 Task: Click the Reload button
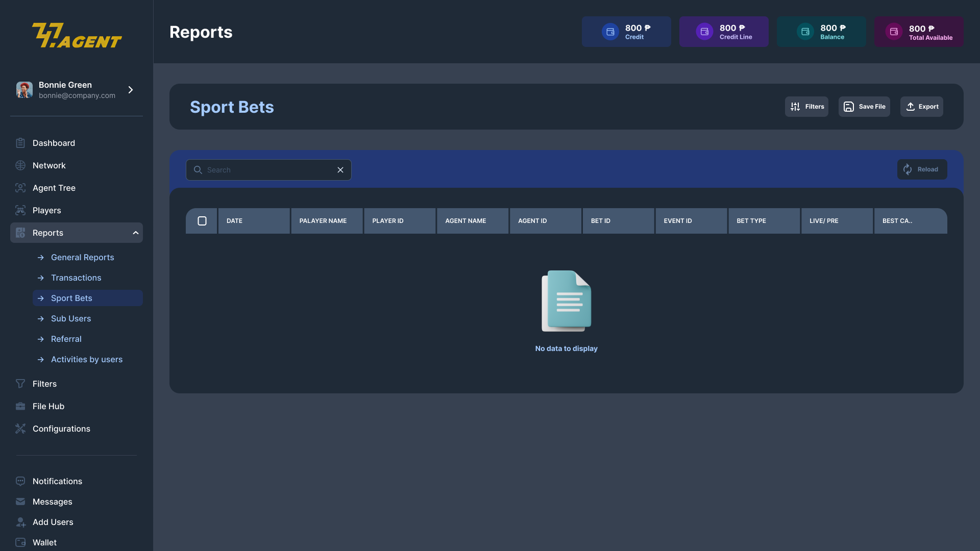click(922, 169)
